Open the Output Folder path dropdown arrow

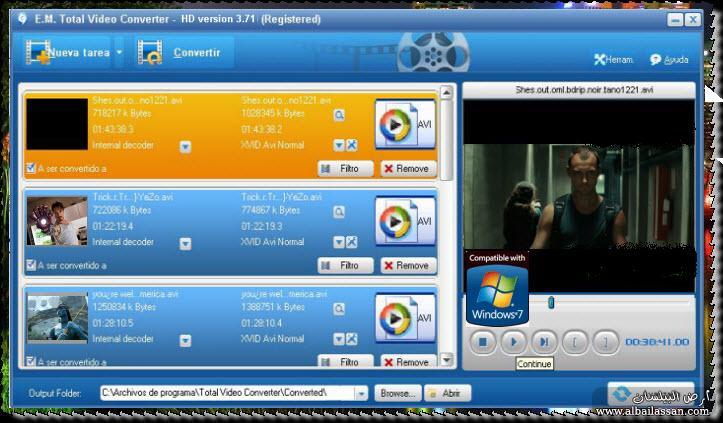tap(362, 393)
